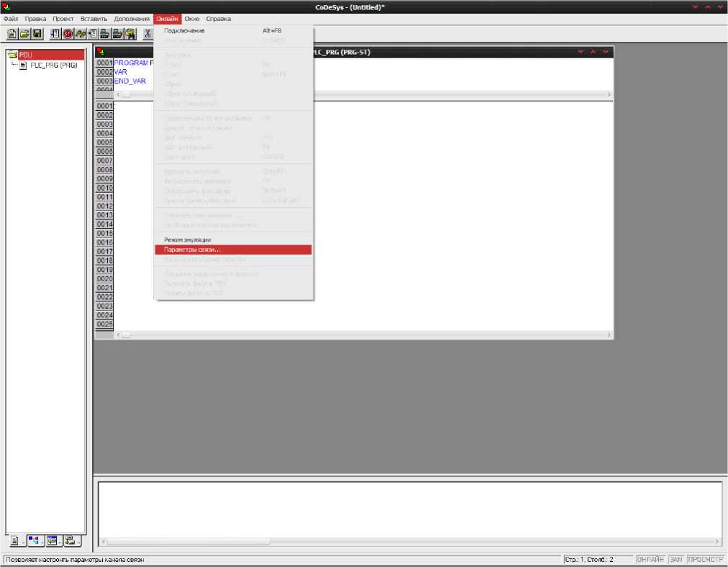The image size is (728, 567).
Task: Close the open Онлайн menu header
Action: click(x=167, y=19)
